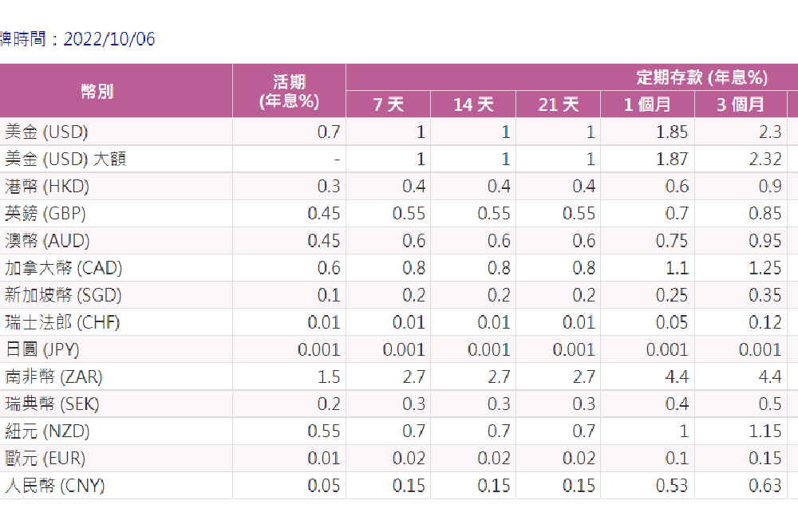
Task: Click the 1 個月 column header
Action: pos(647,104)
